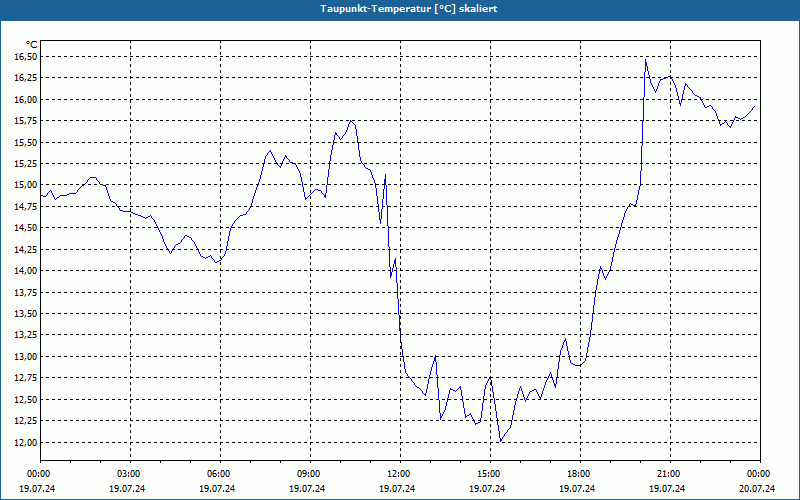Click the 15,75 y-axis label
This screenshot has height=500, width=800.
tap(26, 121)
